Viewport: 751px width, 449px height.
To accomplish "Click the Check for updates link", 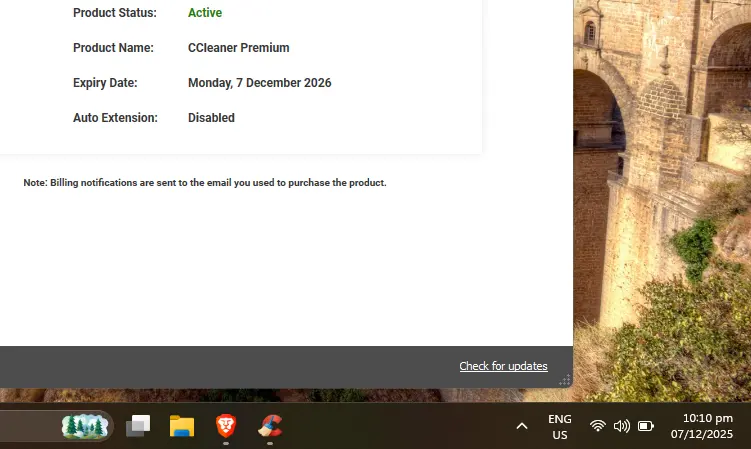I will tap(503, 366).
